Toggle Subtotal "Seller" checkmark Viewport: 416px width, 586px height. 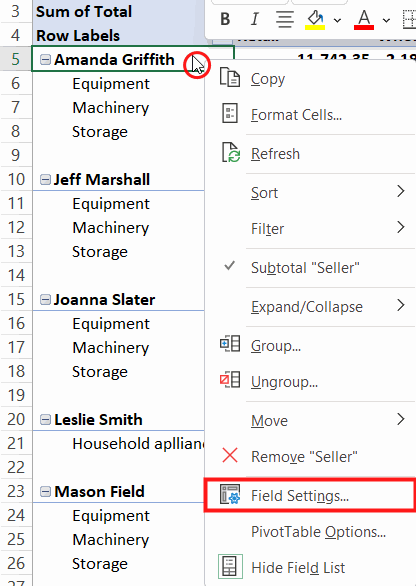click(x=309, y=268)
